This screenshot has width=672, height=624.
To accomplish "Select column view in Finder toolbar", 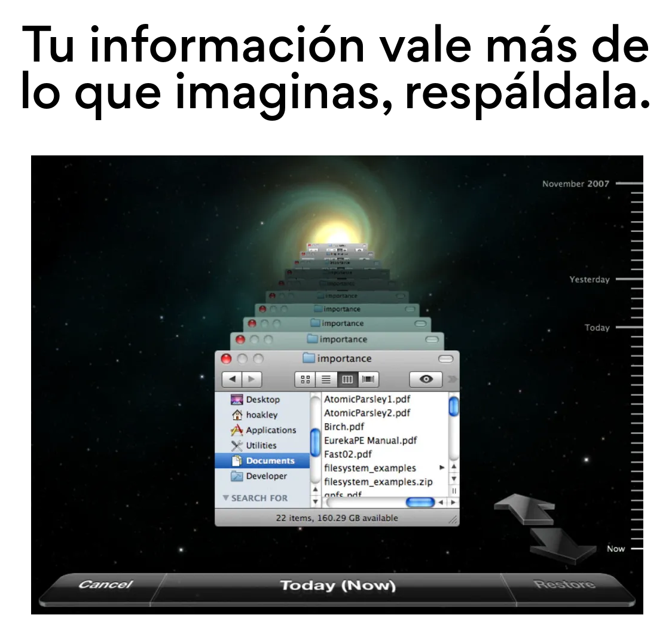I will tap(347, 380).
